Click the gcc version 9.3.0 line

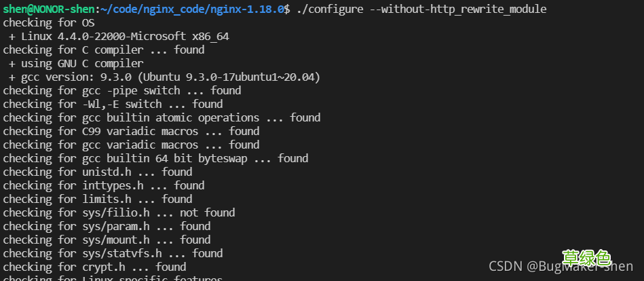pos(165,77)
